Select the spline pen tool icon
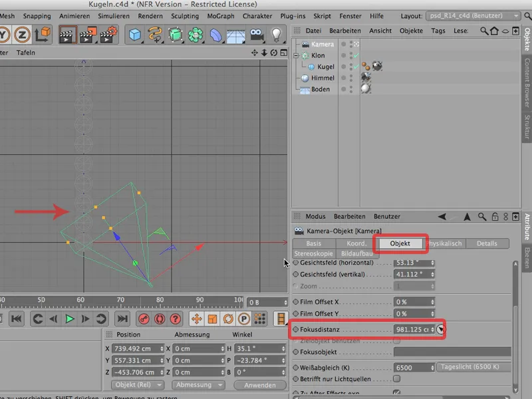Image resolution: width=532 pixels, height=399 pixels. coord(155,35)
